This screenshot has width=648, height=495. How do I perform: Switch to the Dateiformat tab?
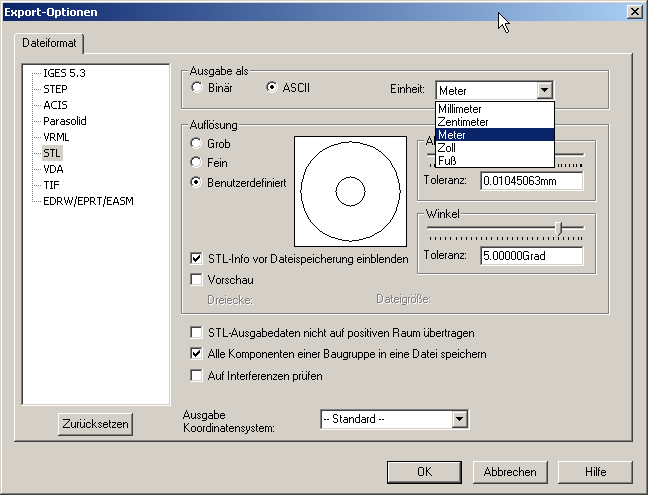[48, 44]
